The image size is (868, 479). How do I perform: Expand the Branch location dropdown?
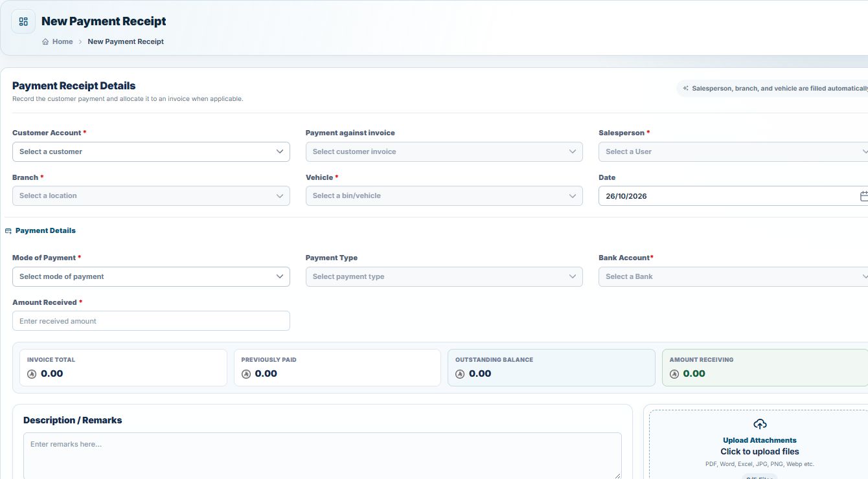[151, 195]
